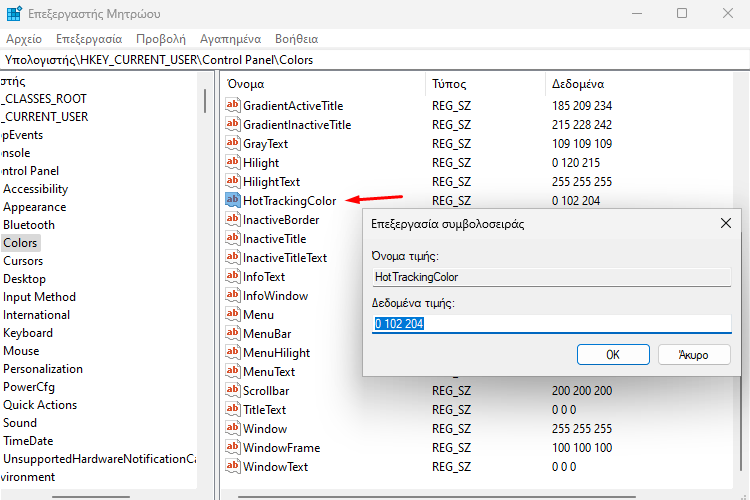Select the Accessibility key in the tree
The height and width of the screenshot is (500, 750).
(x=35, y=189)
